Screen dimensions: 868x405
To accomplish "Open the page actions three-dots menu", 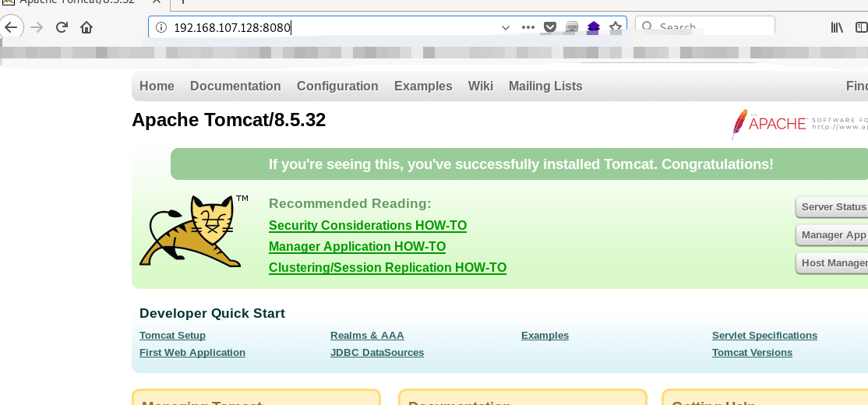I will pyautogui.click(x=528, y=27).
